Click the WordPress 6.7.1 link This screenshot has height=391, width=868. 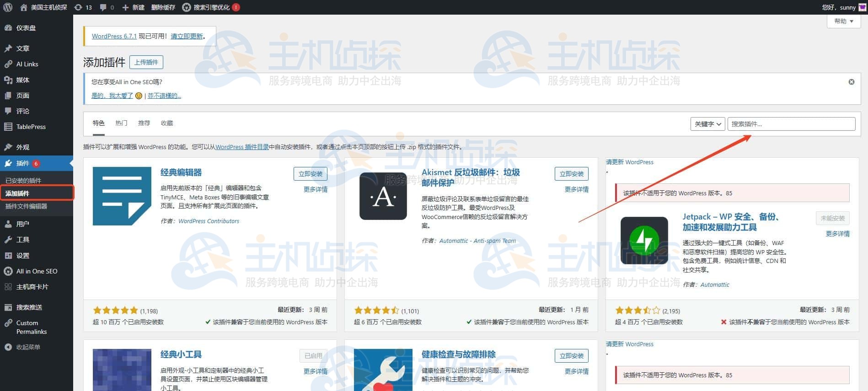pos(114,36)
